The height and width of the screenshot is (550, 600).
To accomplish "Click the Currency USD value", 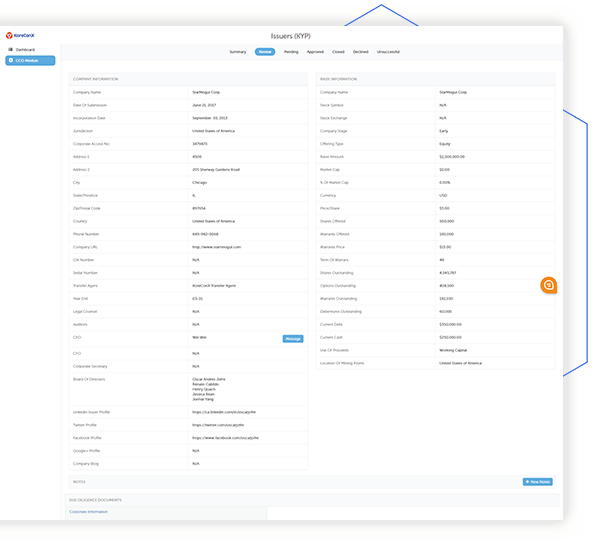I will pos(443,195).
